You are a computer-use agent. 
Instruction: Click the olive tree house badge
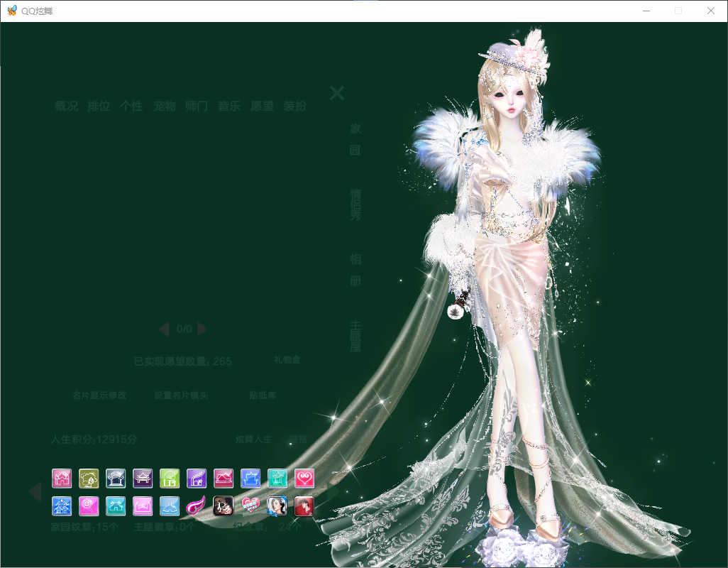[89, 479]
